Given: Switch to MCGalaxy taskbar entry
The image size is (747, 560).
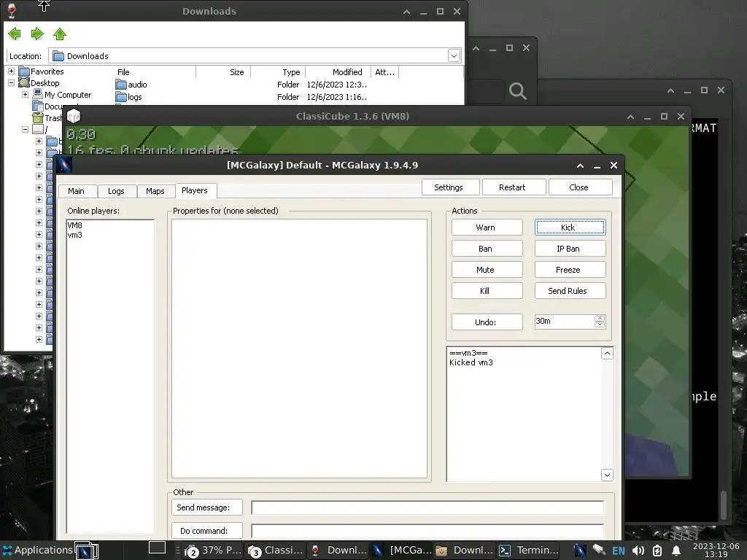Looking at the screenshot, I should click(x=402, y=550).
